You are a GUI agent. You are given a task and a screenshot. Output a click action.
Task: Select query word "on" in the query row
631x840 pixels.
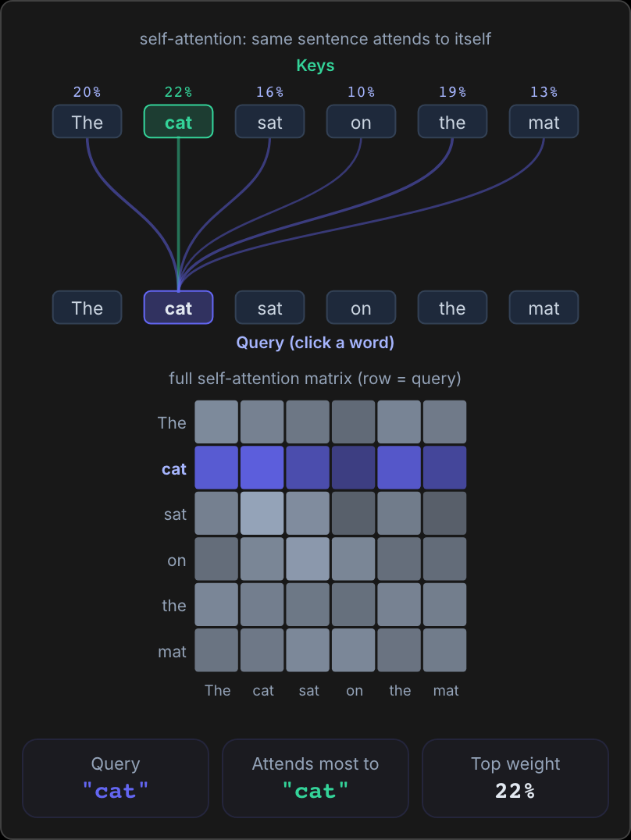(361, 308)
